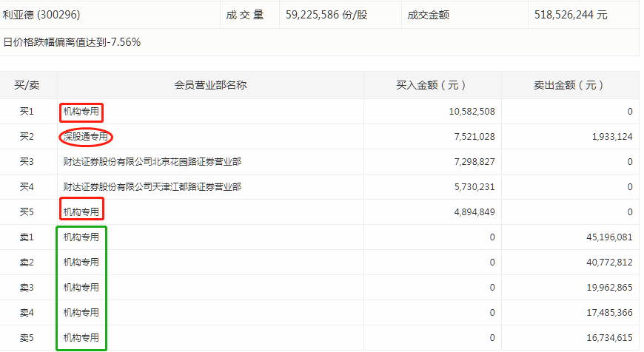This screenshot has width=644, height=352.
Task: Click sell amount 40,772,812
Action: (x=609, y=263)
